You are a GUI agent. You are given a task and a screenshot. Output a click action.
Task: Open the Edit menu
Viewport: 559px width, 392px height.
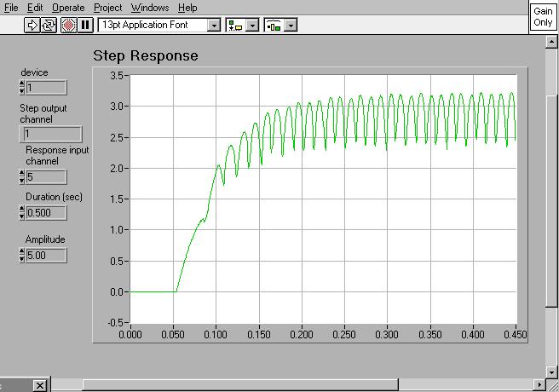(35, 8)
